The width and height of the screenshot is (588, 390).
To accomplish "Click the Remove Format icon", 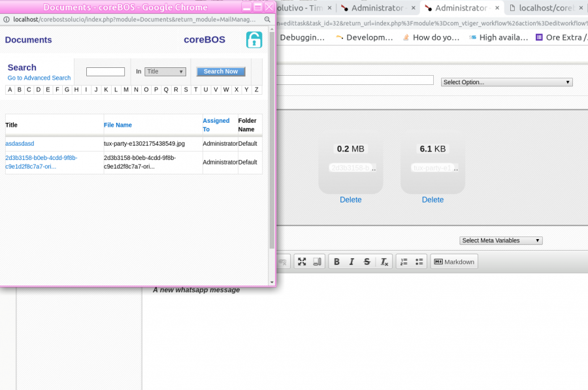I will 384,262.
